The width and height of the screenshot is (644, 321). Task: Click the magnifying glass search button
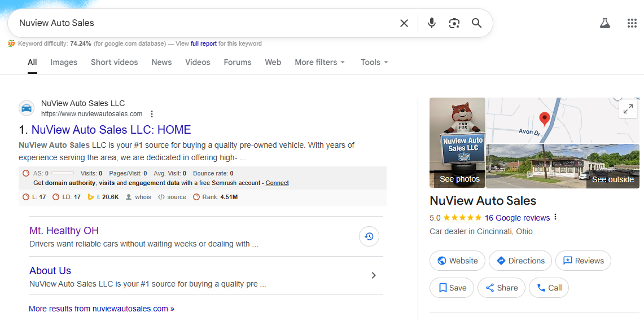[x=477, y=23]
